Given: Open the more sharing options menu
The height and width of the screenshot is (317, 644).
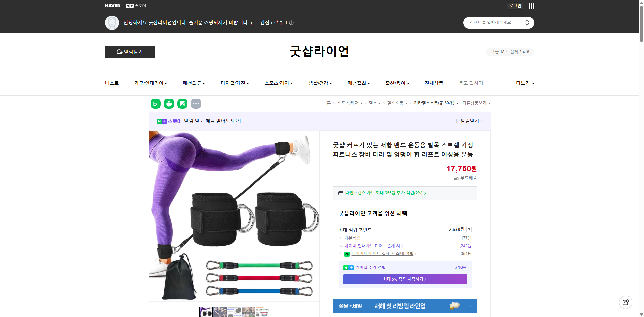Looking at the screenshot, I should tap(196, 104).
